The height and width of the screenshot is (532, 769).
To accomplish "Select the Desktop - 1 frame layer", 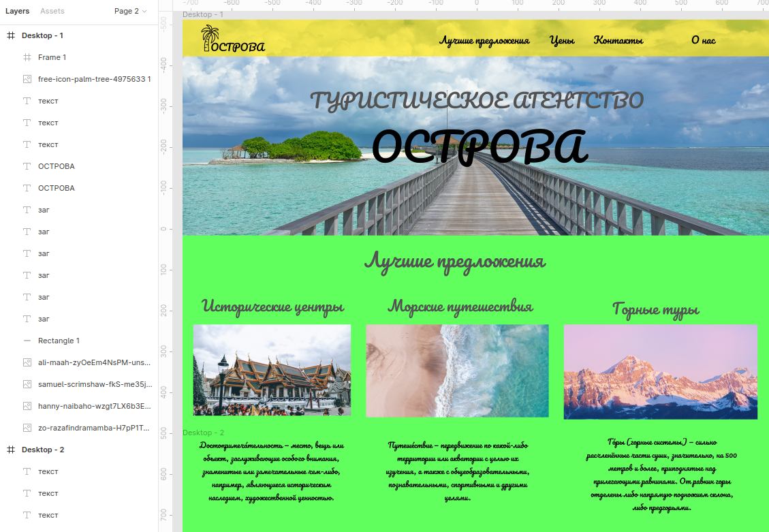I will 79,35.
